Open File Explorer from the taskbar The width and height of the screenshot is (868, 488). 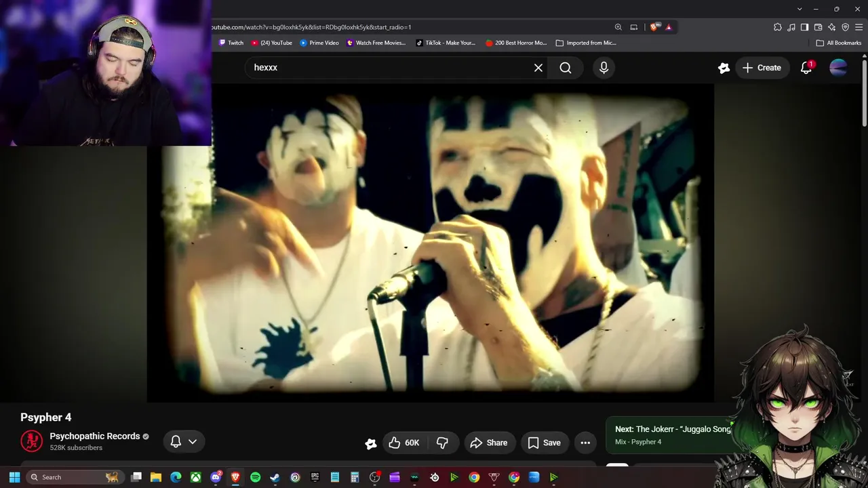click(156, 477)
